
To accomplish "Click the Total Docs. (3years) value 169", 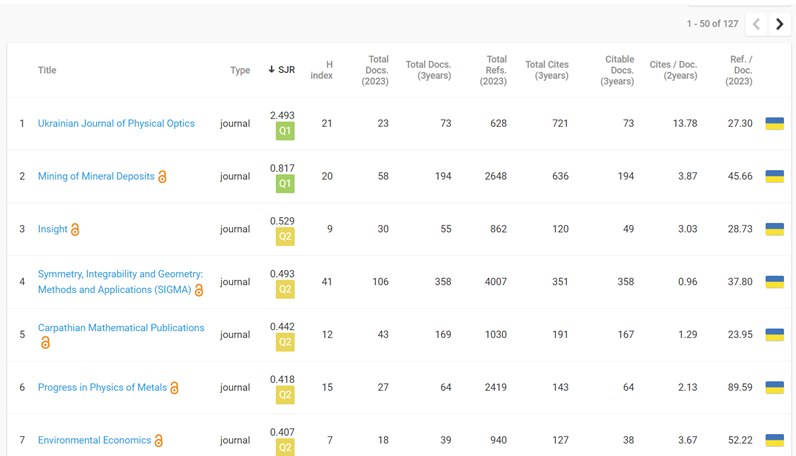I will pos(443,335).
